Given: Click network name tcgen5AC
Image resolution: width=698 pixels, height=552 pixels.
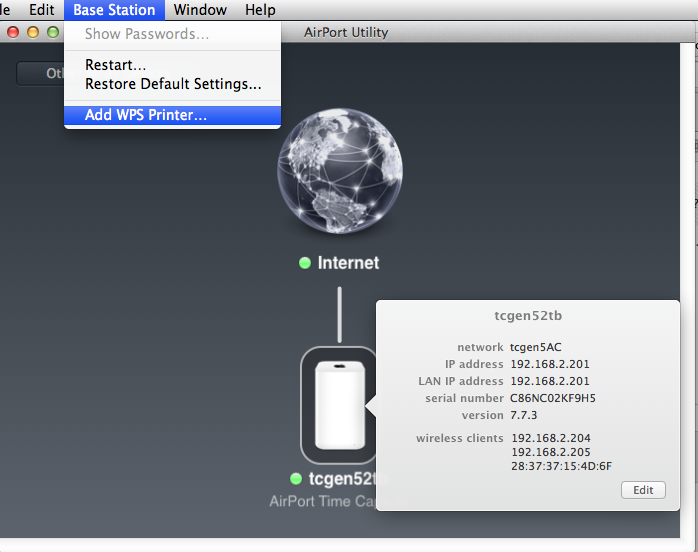Looking at the screenshot, I should tap(536, 347).
